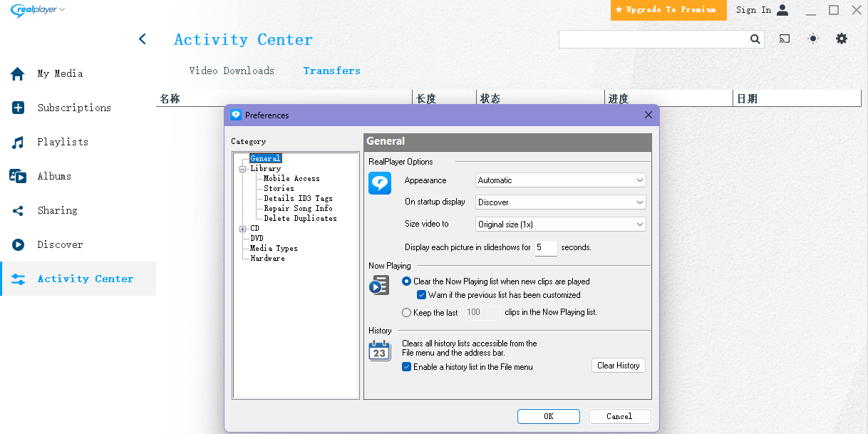Select Media Types in the category tree
Viewport: 868px width, 434px height.
[274, 248]
